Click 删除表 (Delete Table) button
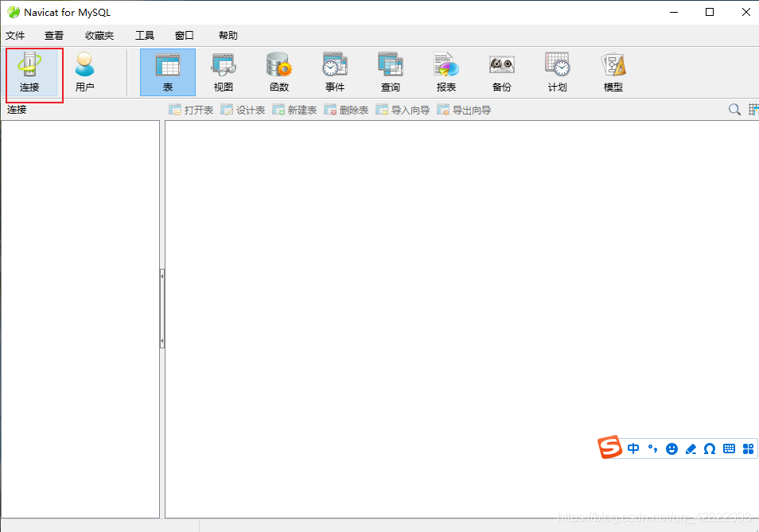This screenshot has height=532, width=759. [x=347, y=110]
